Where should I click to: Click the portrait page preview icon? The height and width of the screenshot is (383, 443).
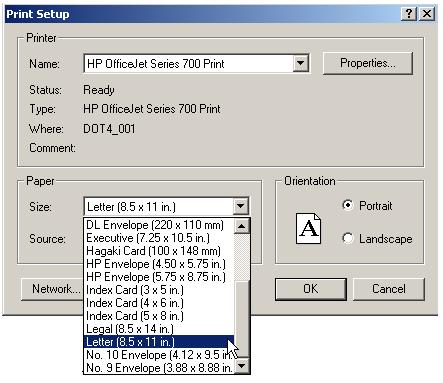(x=309, y=229)
